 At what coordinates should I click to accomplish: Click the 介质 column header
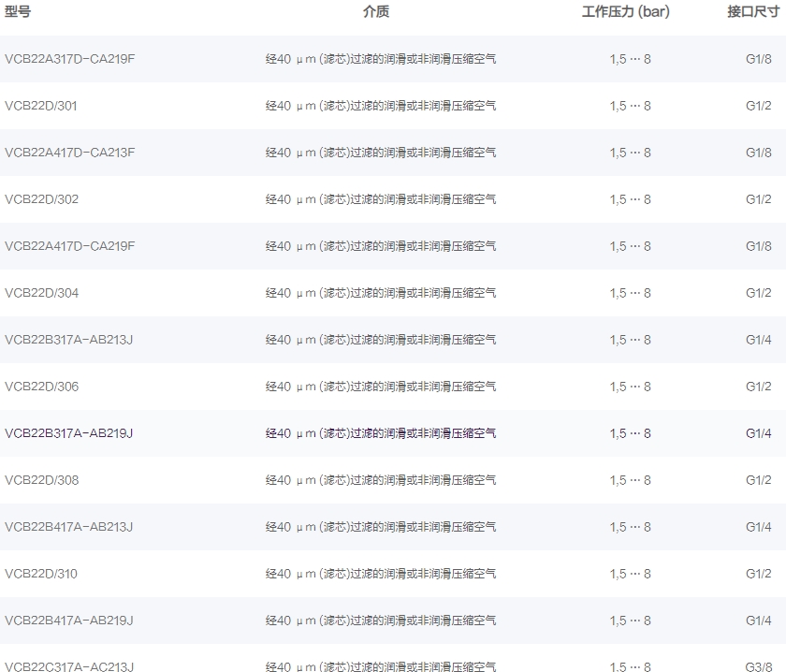pyautogui.click(x=376, y=11)
